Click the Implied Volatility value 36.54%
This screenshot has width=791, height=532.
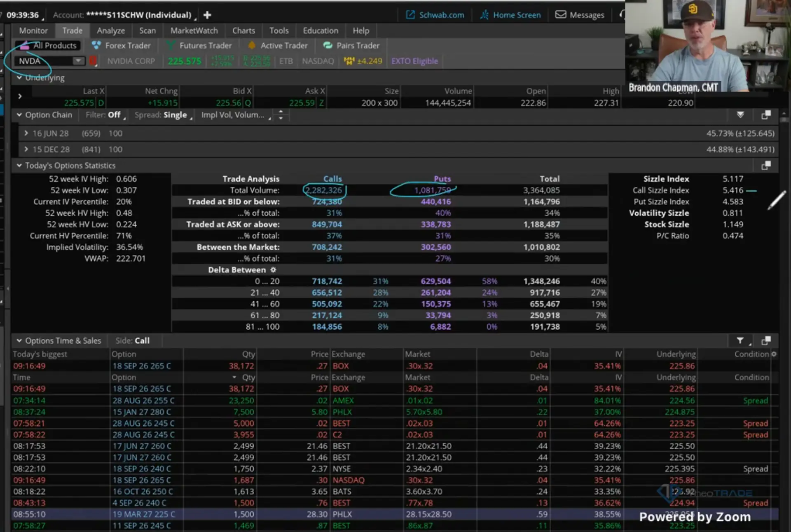(x=129, y=247)
